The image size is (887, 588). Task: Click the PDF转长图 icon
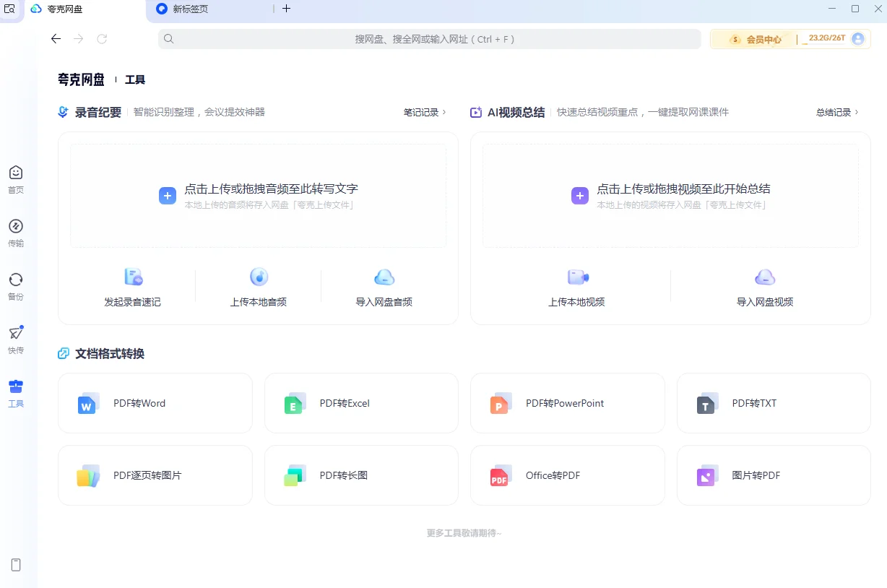295,475
